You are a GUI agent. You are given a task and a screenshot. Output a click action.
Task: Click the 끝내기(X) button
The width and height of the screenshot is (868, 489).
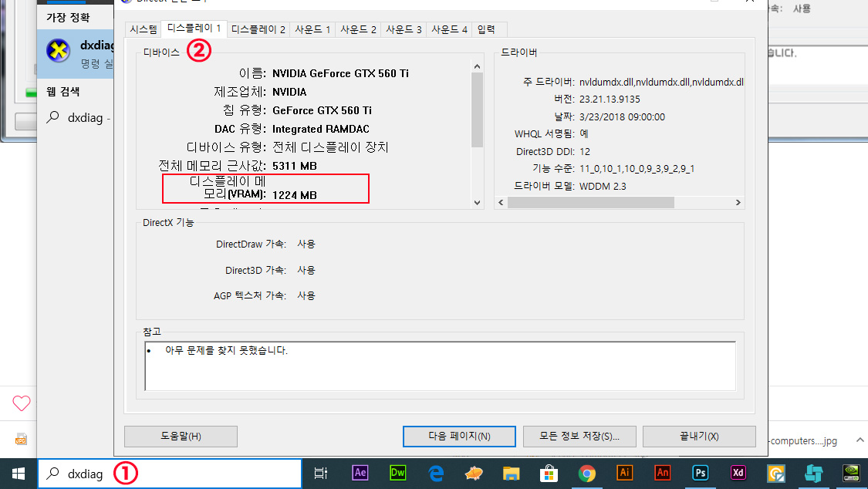699,437
